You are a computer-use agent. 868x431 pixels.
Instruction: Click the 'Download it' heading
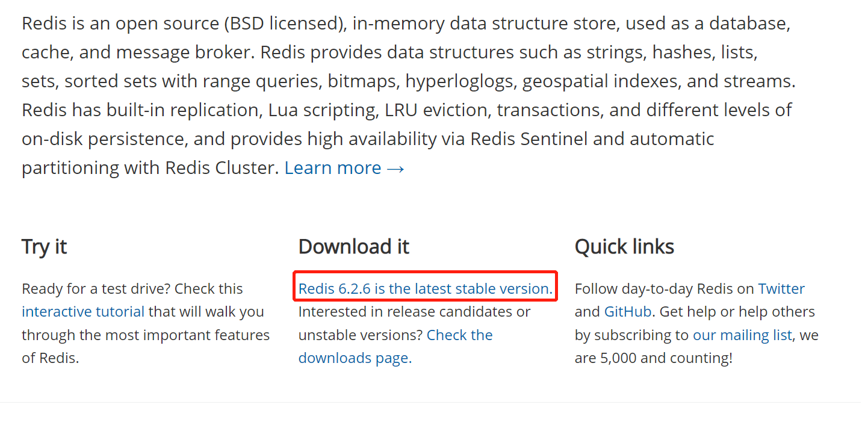[x=354, y=247]
